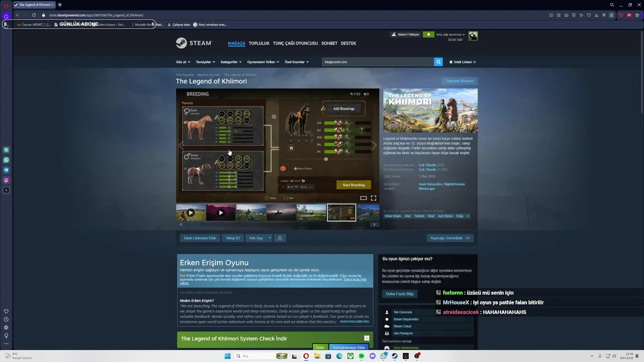Open X (Twitter) from the Opera sidebar
The width and height of the screenshot is (644, 362).
coord(6,190)
